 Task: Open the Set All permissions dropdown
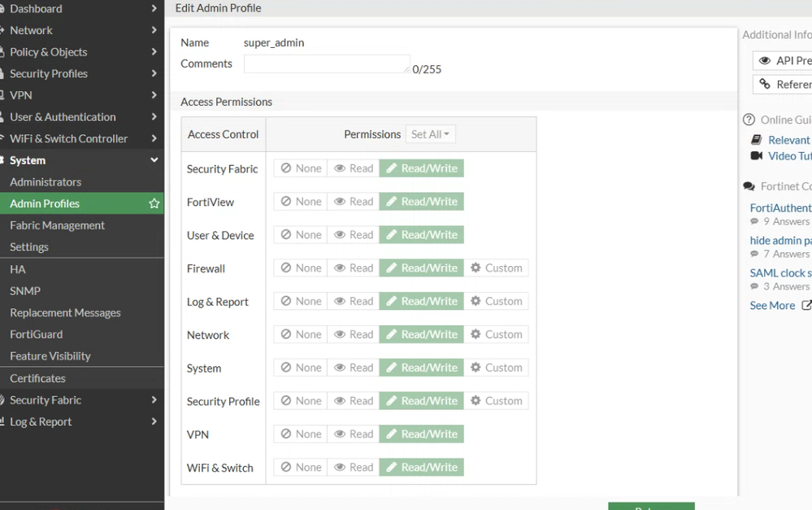click(430, 134)
